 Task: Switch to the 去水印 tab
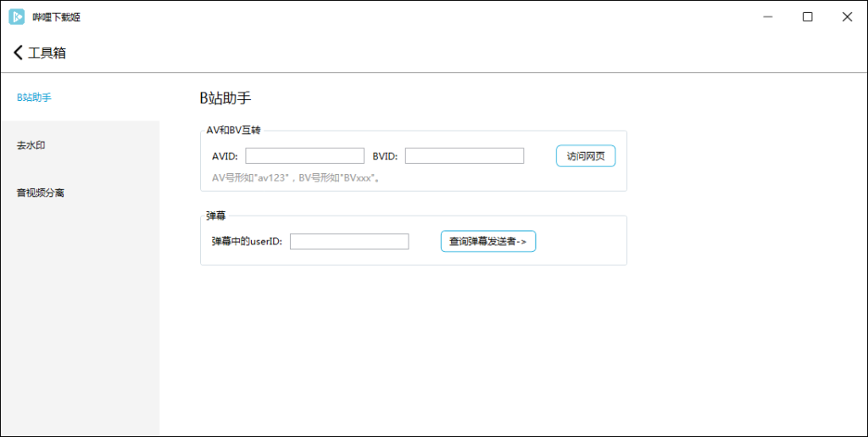(x=81, y=145)
